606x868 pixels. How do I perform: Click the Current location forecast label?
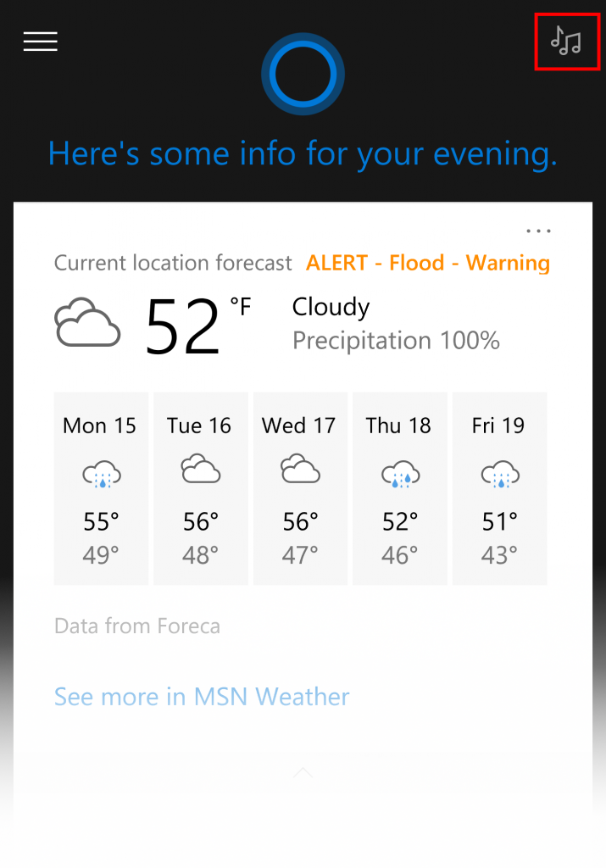click(x=173, y=264)
